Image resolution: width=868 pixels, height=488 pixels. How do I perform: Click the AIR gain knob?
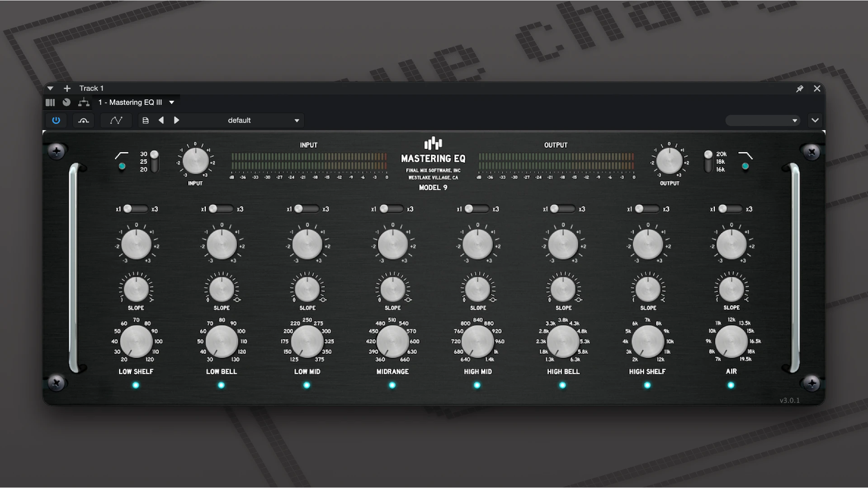pos(731,244)
